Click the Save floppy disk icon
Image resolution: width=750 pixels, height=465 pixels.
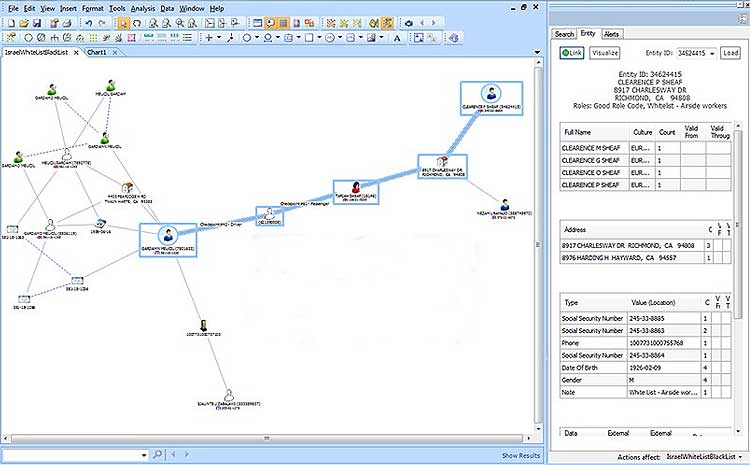tap(37, 23)
